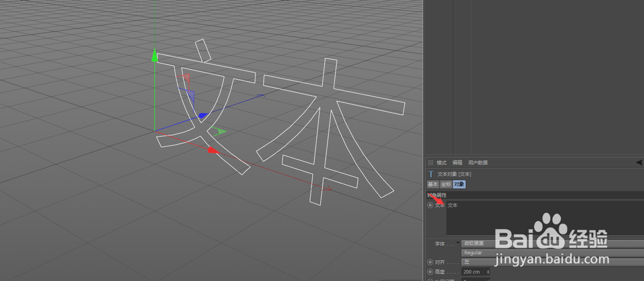
Task: Toggle the 对齐 parameter keyframe circle
Action: click(430, 262)
